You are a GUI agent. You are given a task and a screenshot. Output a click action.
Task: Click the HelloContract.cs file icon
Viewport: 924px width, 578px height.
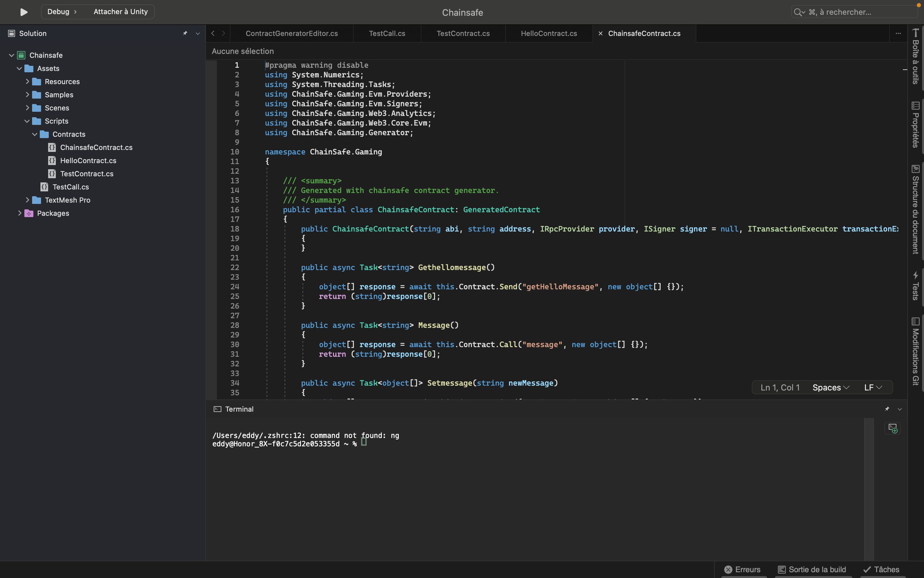pyautogui.click(x=52, y=161)
